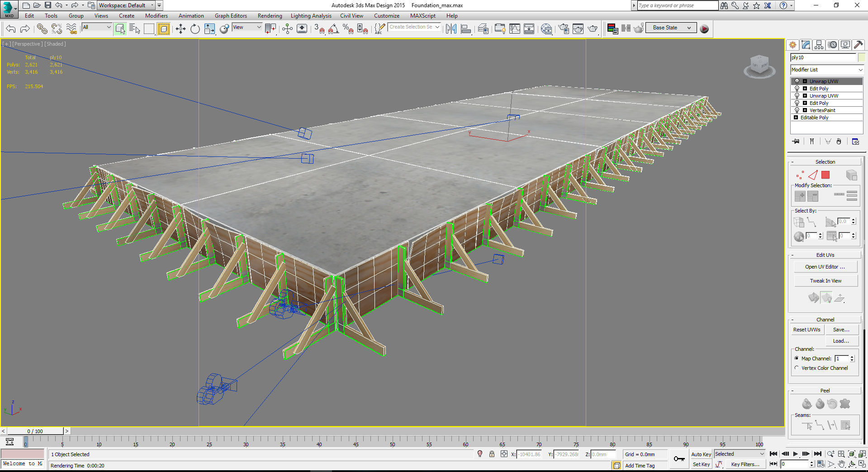
Task: Click the Save... UVW button
Action: coord(841,330)
